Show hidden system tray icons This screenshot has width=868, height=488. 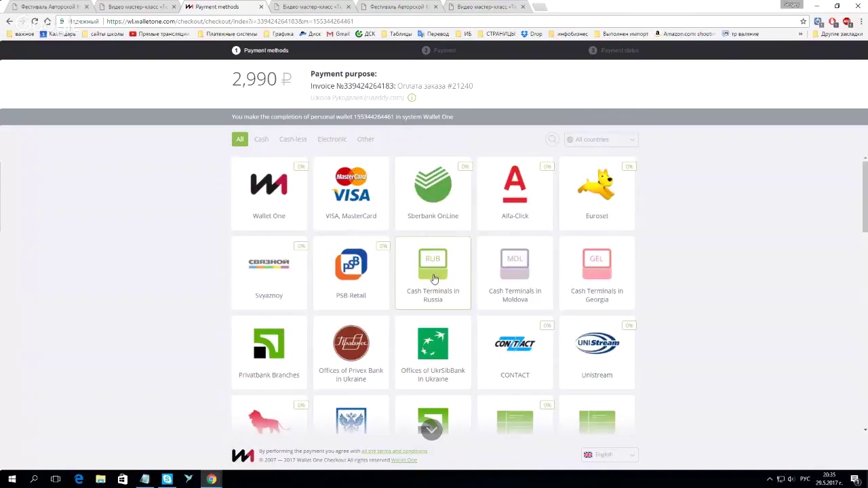click(x=769, y=479)
